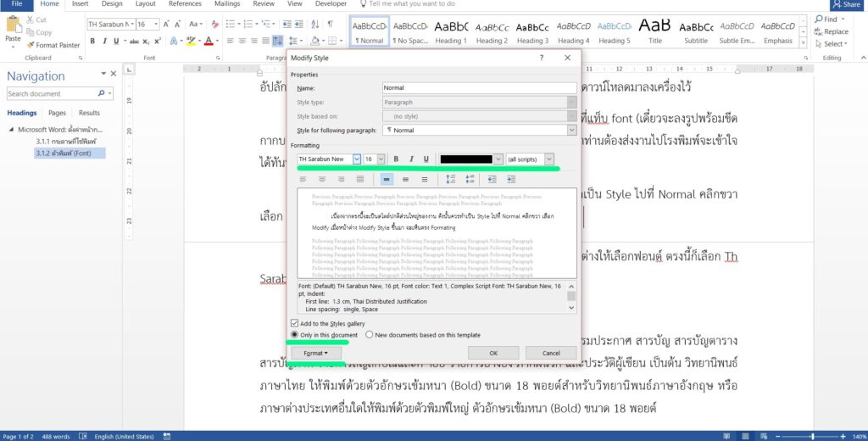
Task: Expand the Style for following paragraph dropdown
Action: pos(571,131)
